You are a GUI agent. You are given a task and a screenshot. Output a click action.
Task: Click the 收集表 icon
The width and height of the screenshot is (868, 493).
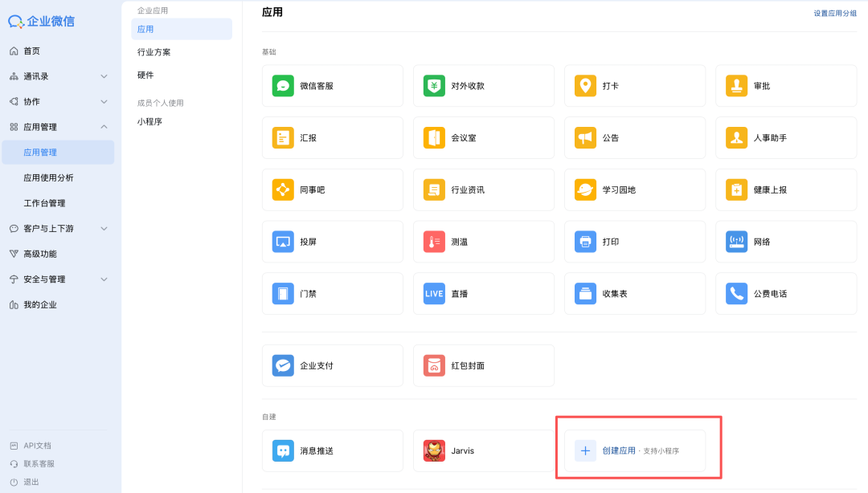click(585, 294)
